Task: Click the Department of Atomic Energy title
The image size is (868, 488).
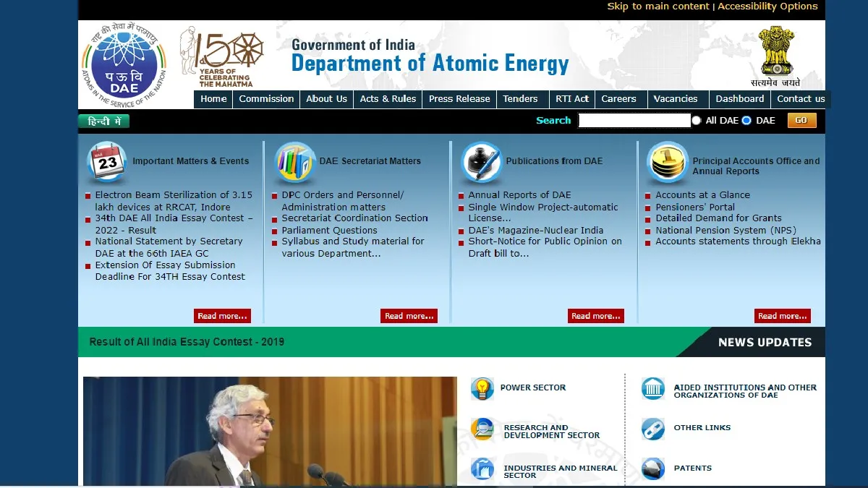Action: [x=430, y=64]
